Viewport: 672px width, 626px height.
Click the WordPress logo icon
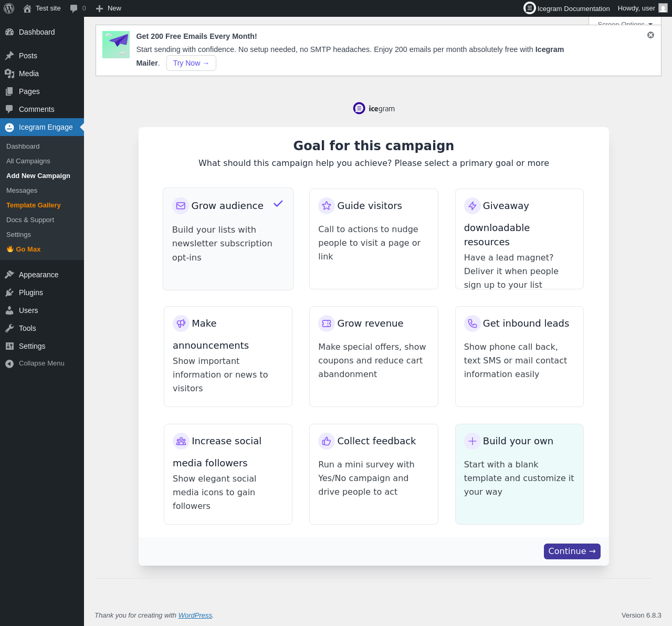point(9,8)
